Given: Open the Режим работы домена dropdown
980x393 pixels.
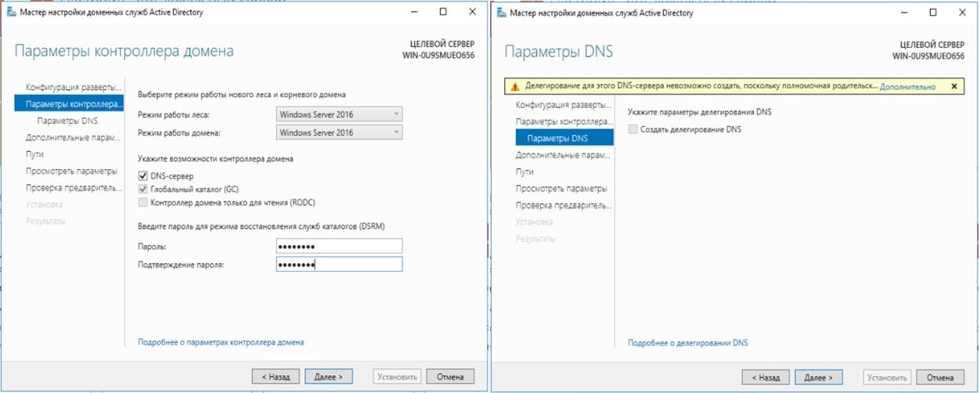Looking at the screenshot, I should (x=340, y=132).
